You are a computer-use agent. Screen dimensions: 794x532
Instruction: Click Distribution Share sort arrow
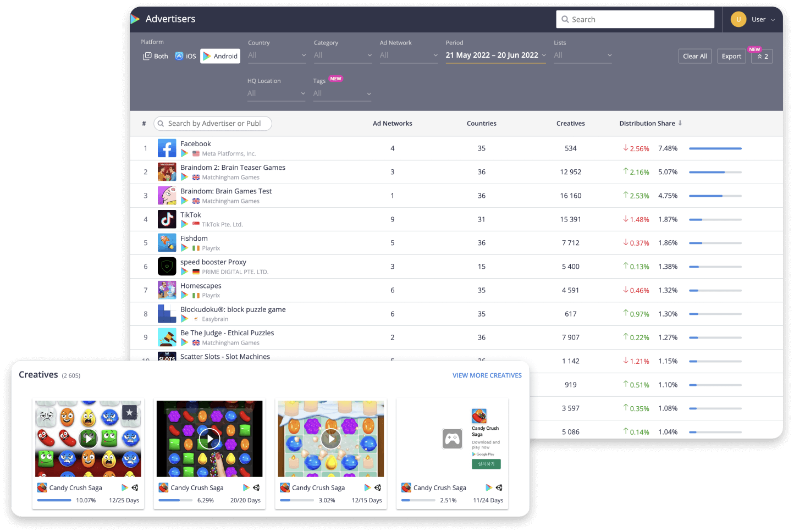(680, 123)
